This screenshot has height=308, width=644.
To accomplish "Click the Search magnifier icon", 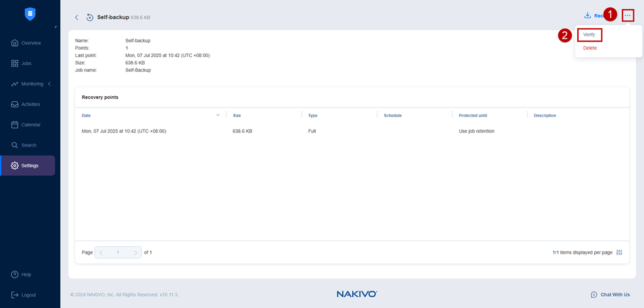I will click(15, 145).
